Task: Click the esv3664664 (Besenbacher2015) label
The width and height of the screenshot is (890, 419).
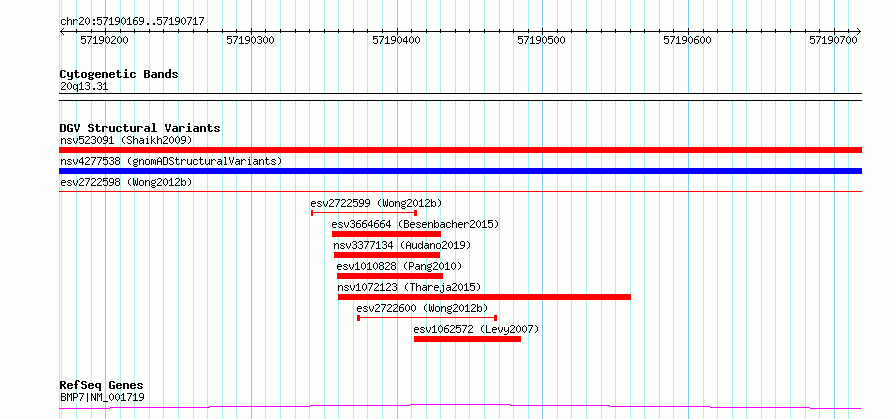Action: (x=415, y=224)
